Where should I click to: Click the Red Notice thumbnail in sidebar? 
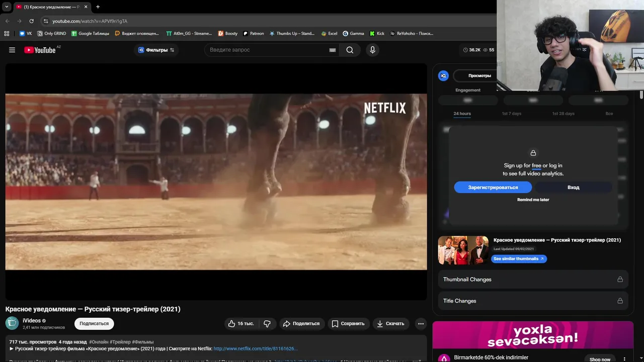(x=463, y=250)
